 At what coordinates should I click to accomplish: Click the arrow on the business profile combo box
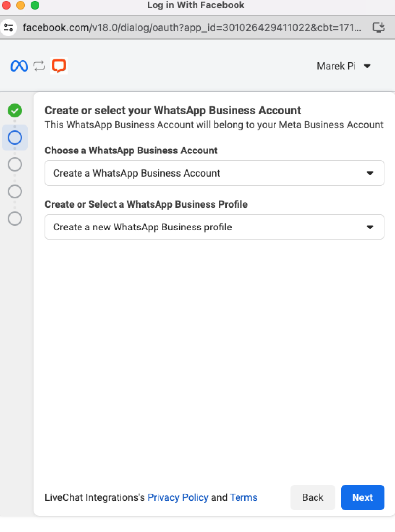[370, 227]
